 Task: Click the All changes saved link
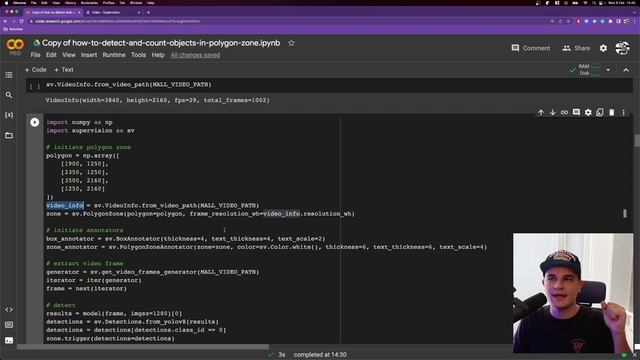pos(195,55)
